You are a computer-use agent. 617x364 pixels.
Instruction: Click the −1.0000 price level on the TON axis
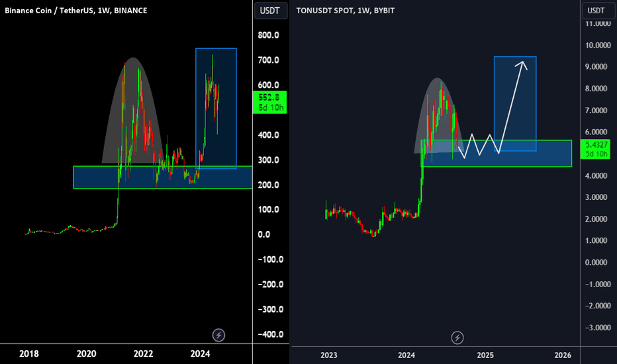(598, 285)
